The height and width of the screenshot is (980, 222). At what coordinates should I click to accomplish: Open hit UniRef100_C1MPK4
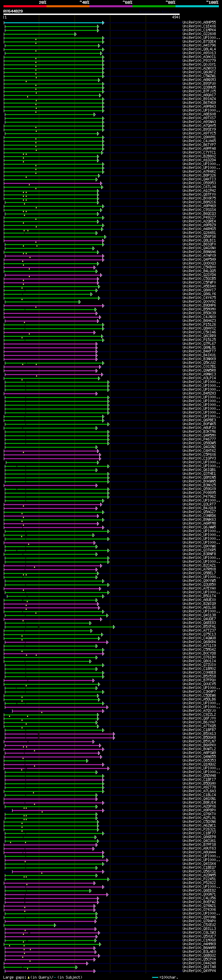click(199, 31)
